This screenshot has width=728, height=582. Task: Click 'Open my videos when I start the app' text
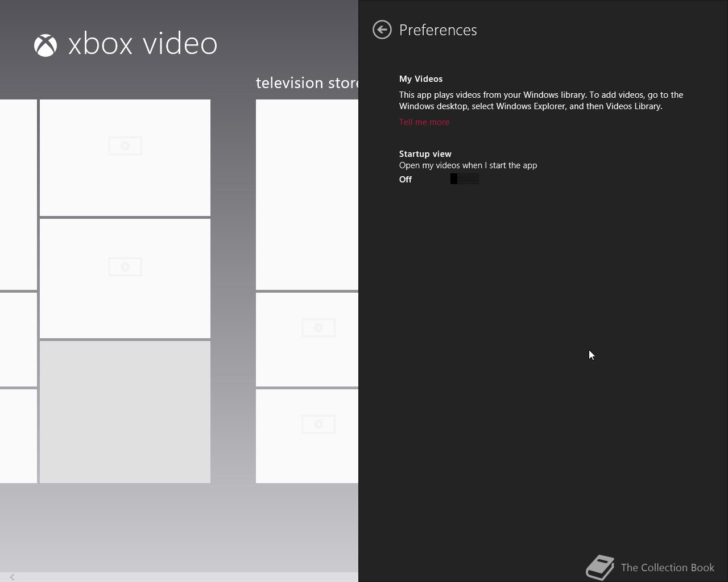click(x=468, y=165)
